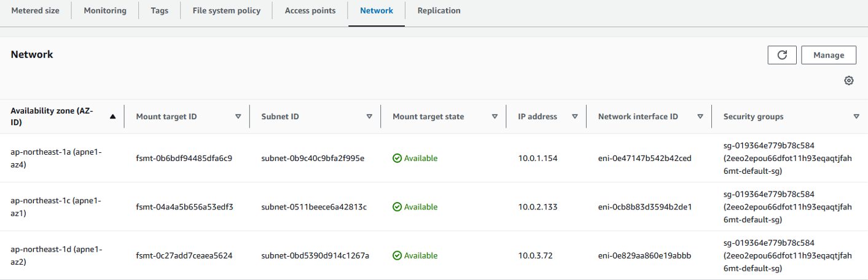The height and width of the screenshot is (280, 868).
Task: Sort ascending by Availability zone arrow
Action: (112, 116)
